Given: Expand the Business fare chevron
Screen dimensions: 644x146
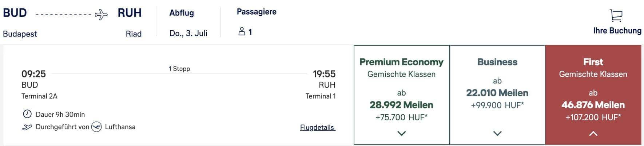Looking at the screenshot, I should (497, 134).
